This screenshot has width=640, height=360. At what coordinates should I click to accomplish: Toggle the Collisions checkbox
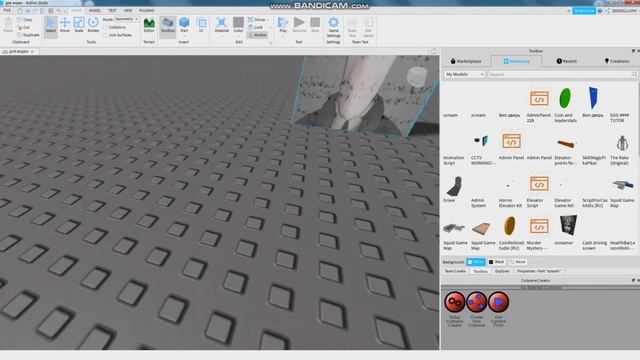[x=105, y=27]
